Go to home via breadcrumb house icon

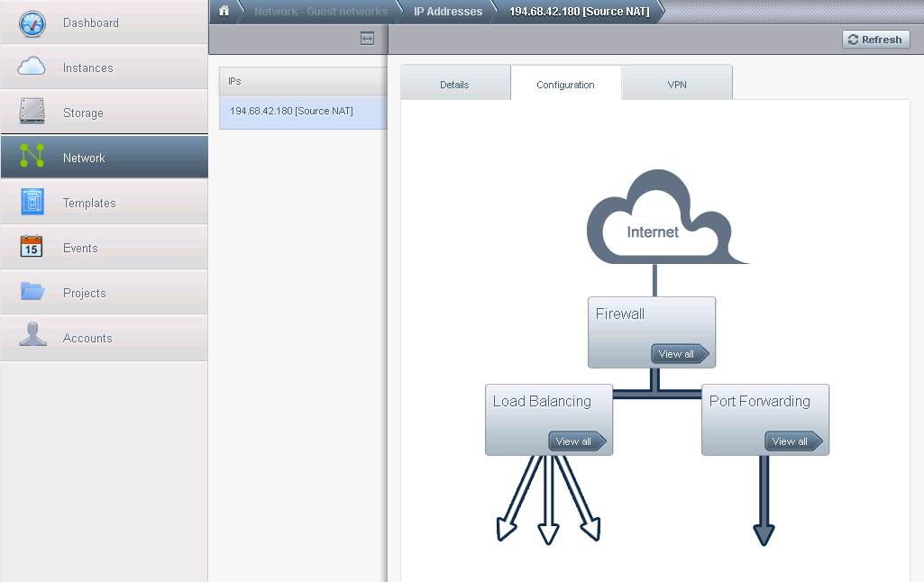click(224, 12)
